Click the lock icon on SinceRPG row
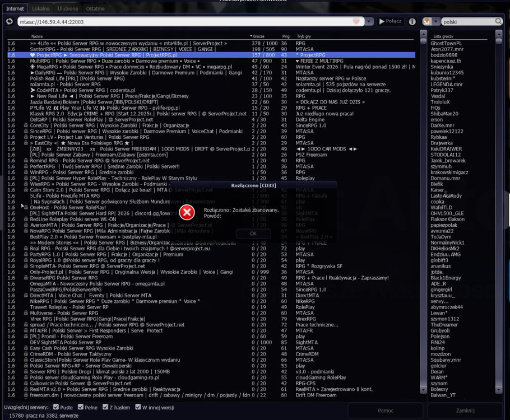Viewport: 510px width, 420px height. point(26,131)
